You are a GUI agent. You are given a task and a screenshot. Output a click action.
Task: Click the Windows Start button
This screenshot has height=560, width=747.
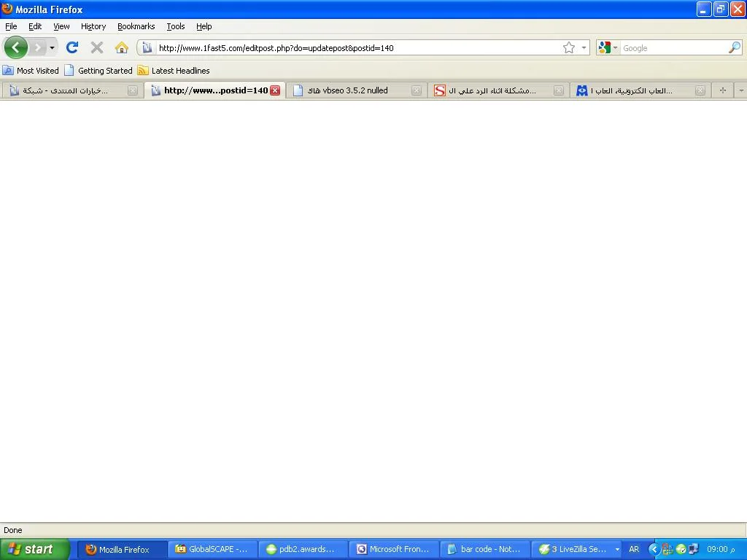click(34, 549)
